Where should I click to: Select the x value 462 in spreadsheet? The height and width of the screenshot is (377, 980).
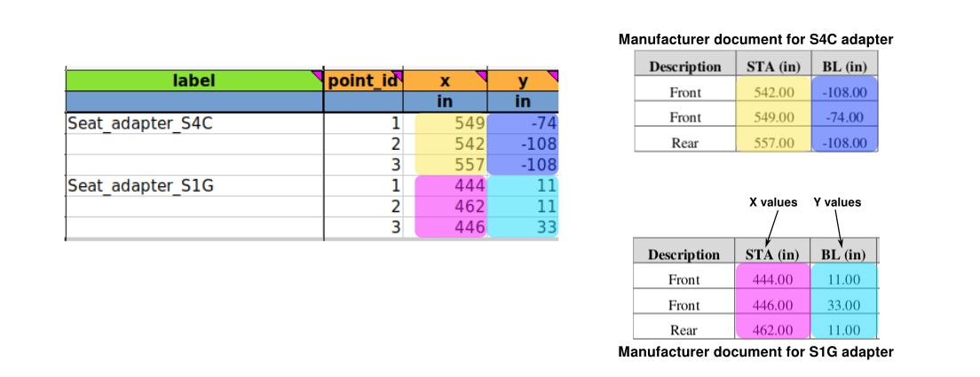coord(451,206)
